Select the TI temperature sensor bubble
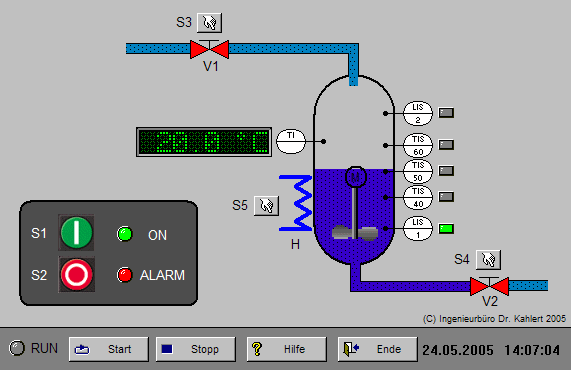 [291, 141]
